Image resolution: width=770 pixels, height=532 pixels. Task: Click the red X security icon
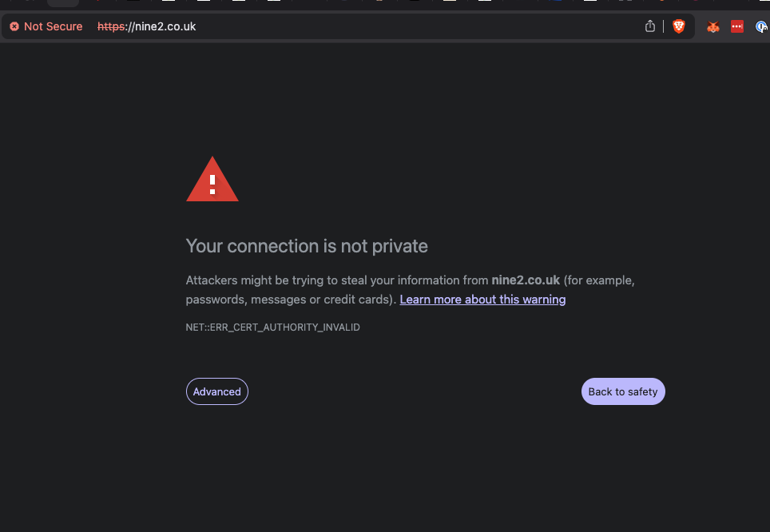click(x=14, y=26)
